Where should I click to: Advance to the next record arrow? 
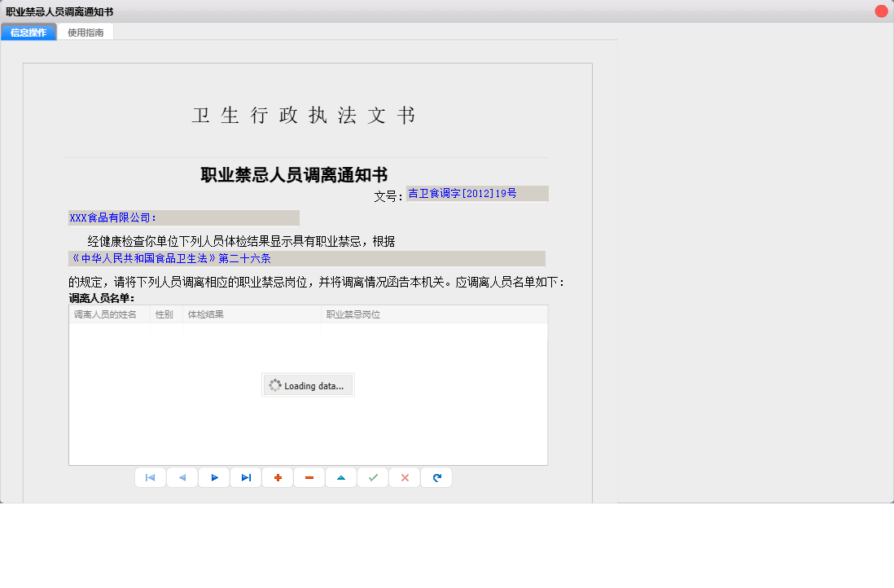coord(213,477)
